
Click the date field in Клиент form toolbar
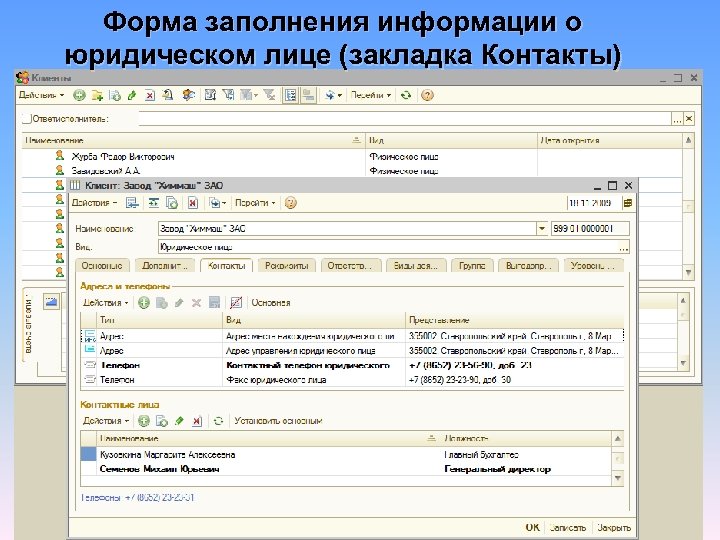(595, 202)
